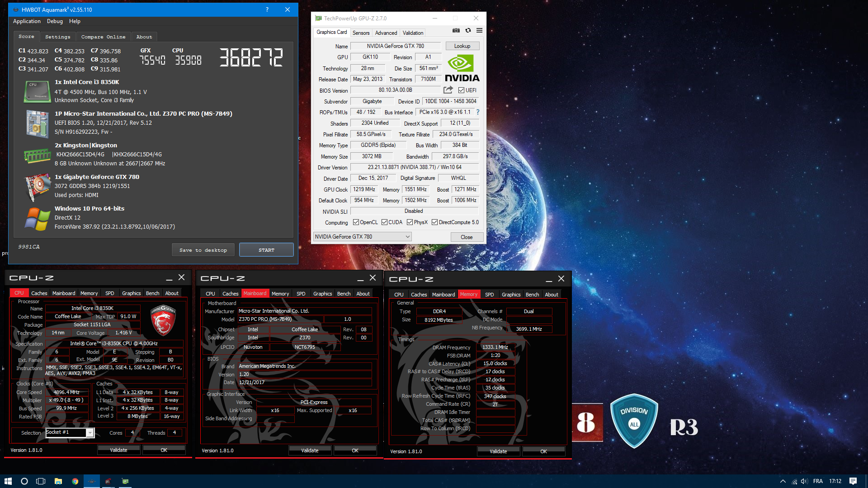The image size is (868, 488).
Task: Click the Aquamark help question mark in title bar
Action: point(267,9)
